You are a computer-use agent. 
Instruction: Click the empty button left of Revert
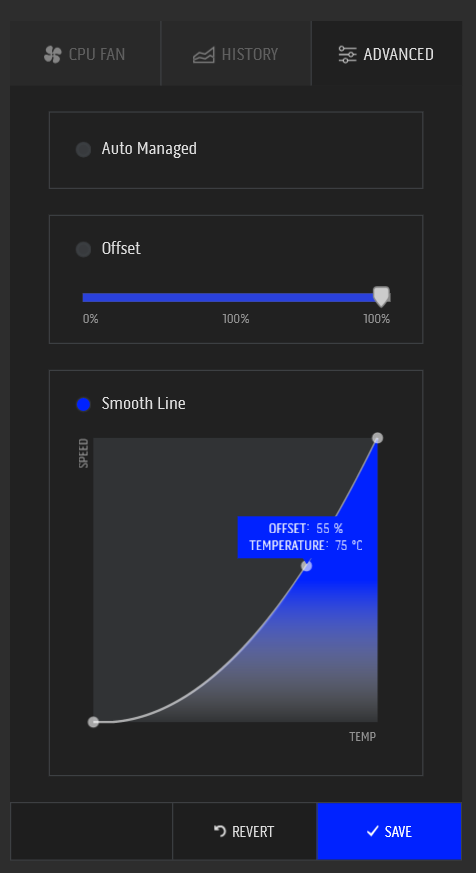point(91,831)
